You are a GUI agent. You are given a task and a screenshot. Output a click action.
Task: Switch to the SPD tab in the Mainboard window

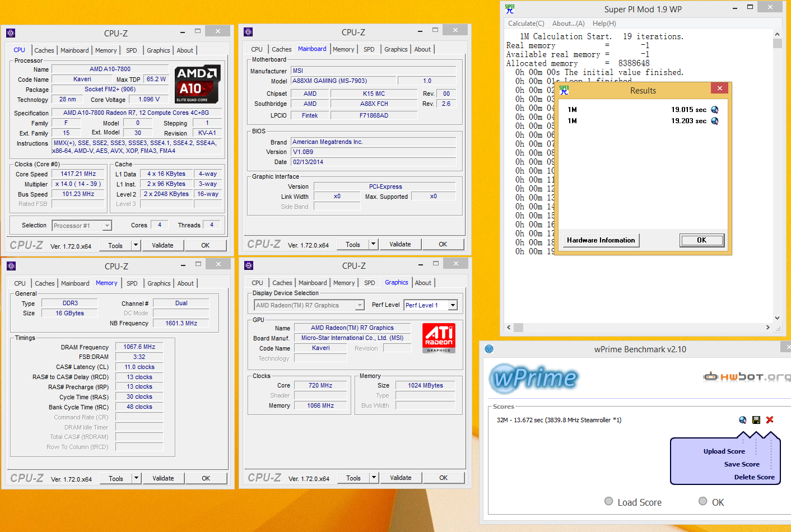[x=369, y=49]
